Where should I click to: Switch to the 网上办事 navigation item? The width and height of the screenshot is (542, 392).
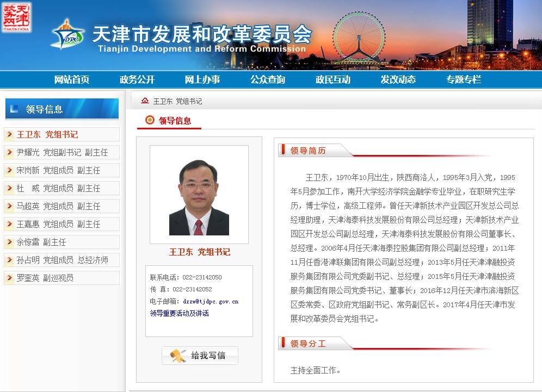point(203,79)
